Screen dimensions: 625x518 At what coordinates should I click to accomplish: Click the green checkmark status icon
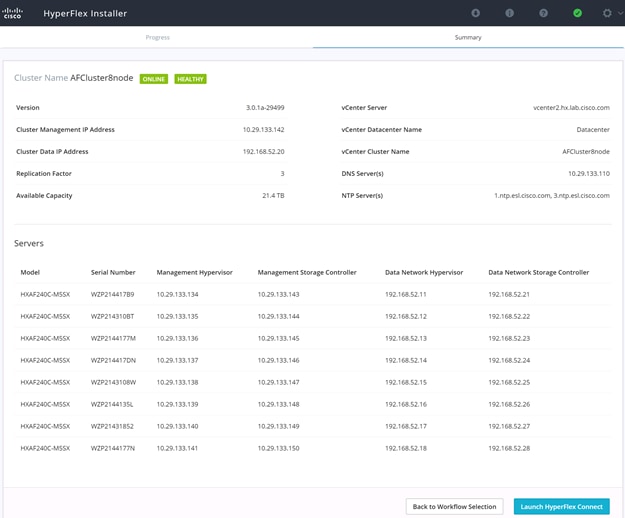tap(577, 13)
